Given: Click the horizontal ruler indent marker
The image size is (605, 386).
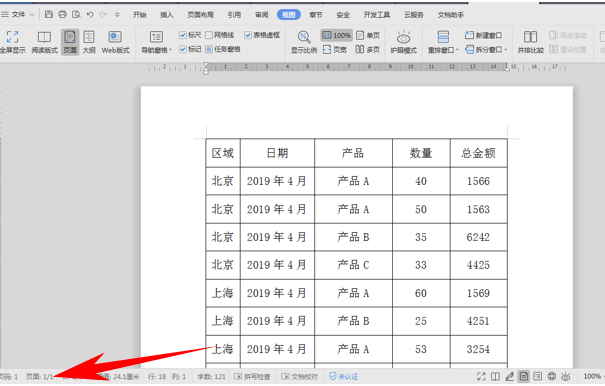Looking at the screenshot, I should click(x=206, y=68).
